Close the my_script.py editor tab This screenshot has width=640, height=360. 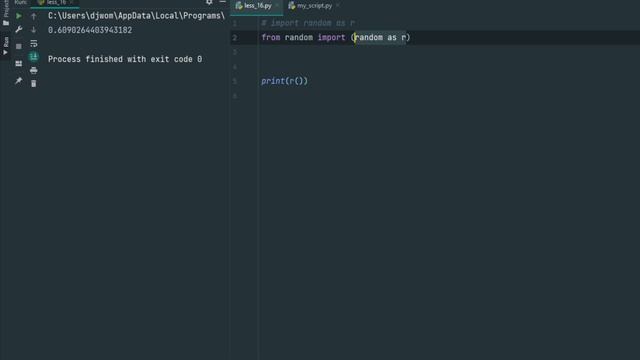click(338, 6)
